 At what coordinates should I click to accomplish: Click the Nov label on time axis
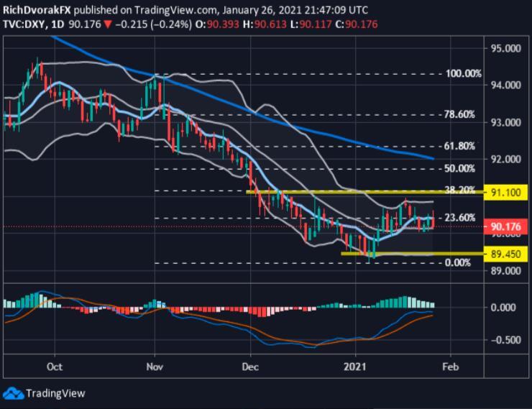(x=155, y=367)
